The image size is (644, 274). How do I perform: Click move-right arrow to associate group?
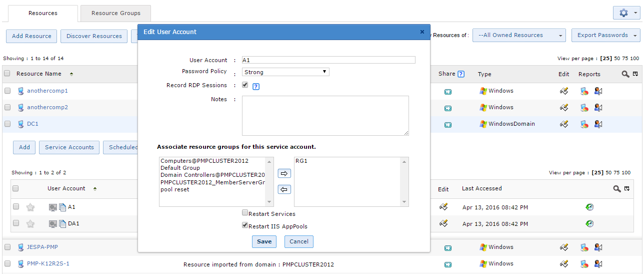coord(284,173)
